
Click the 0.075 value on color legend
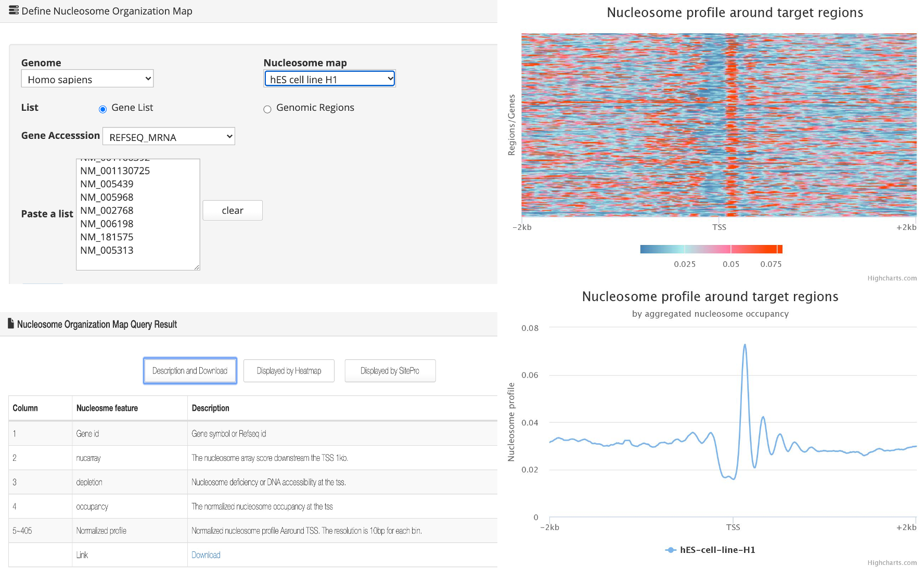(771, 264)
